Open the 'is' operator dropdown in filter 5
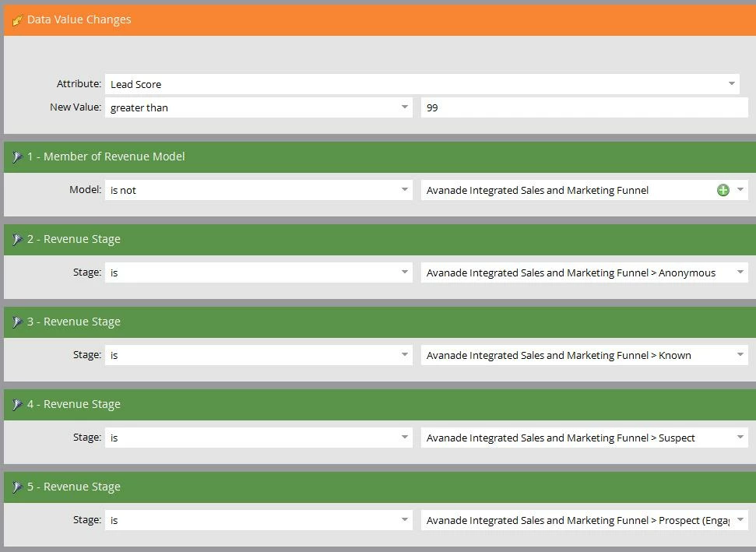This screenshot has width=756, height=552. [405, 519]
